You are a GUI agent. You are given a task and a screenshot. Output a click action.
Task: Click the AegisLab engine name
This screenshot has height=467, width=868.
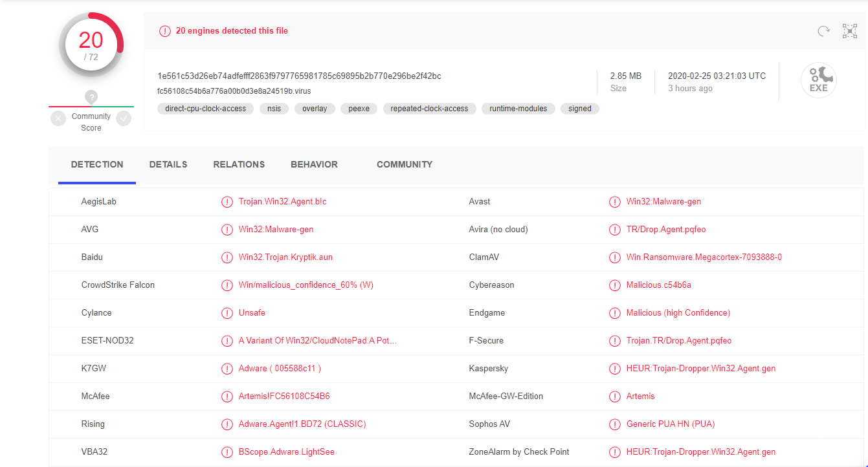pos(99,202)
